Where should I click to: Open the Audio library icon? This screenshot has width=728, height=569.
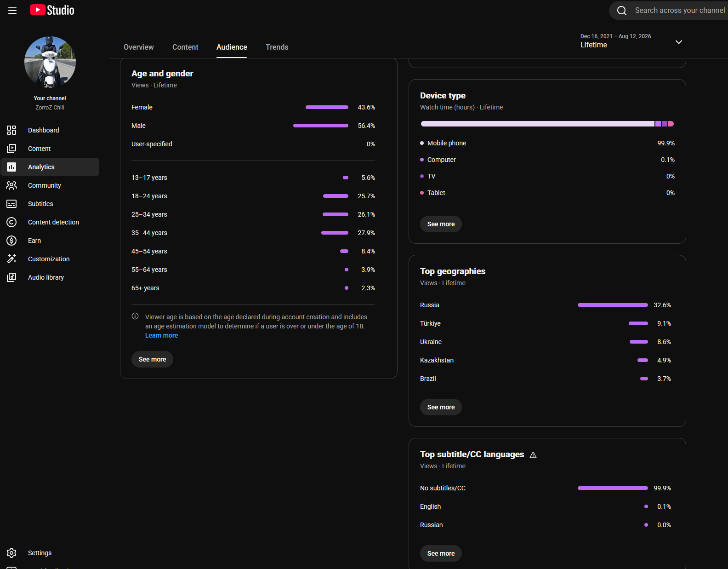pos(11,277)
